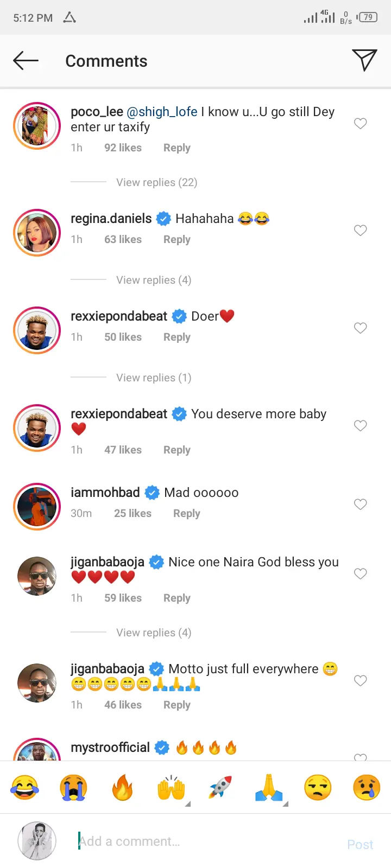
Task: Expand View replies (1) under rexxiepondabeat
Action: [x=154, y=378]
